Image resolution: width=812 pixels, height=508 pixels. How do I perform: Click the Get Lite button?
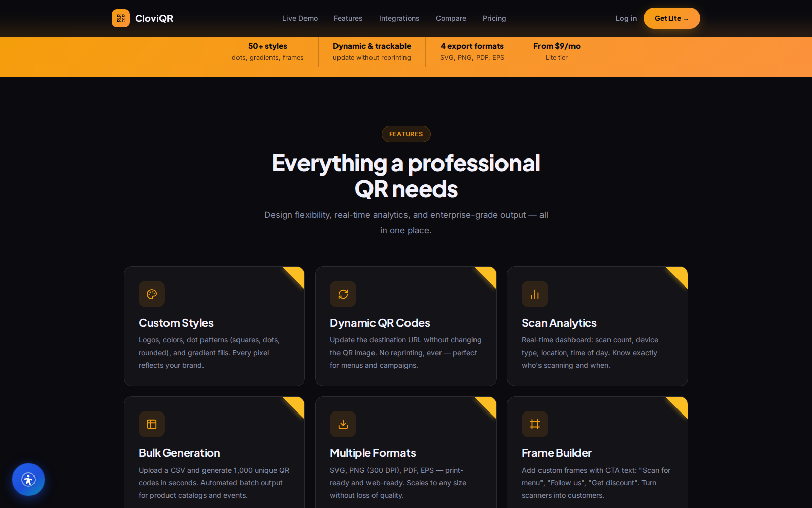(x=672, y=18)
